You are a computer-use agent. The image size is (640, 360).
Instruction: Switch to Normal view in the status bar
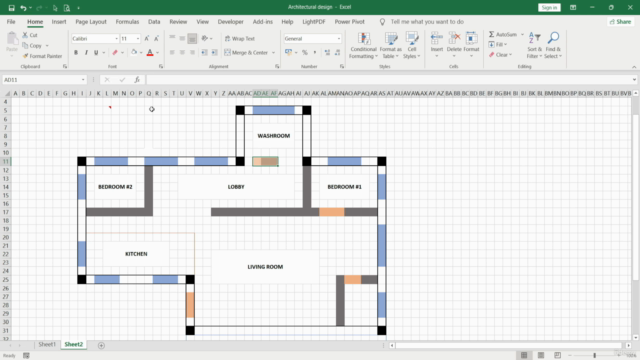click(524, 355)
